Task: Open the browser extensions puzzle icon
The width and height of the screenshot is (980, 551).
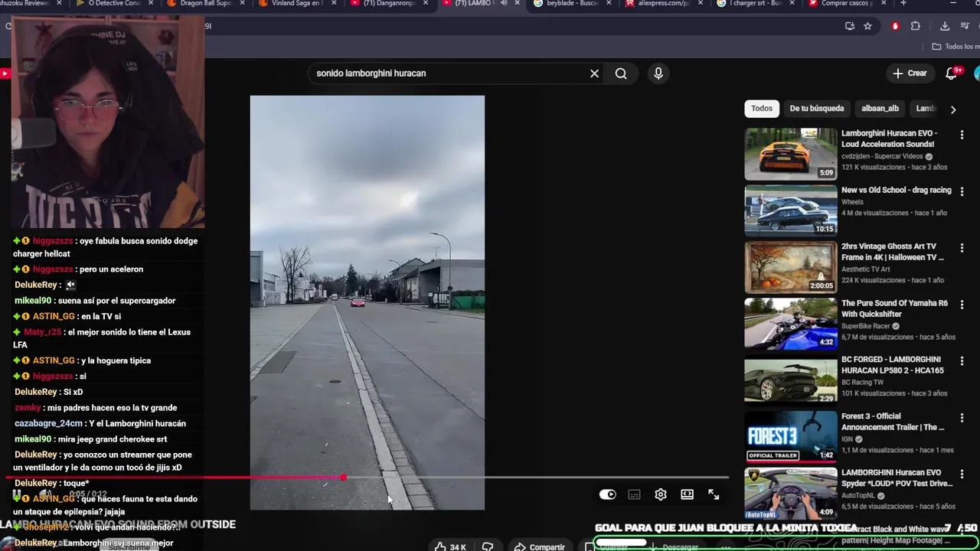Action: pyautogui.click(x=916, y=26)
